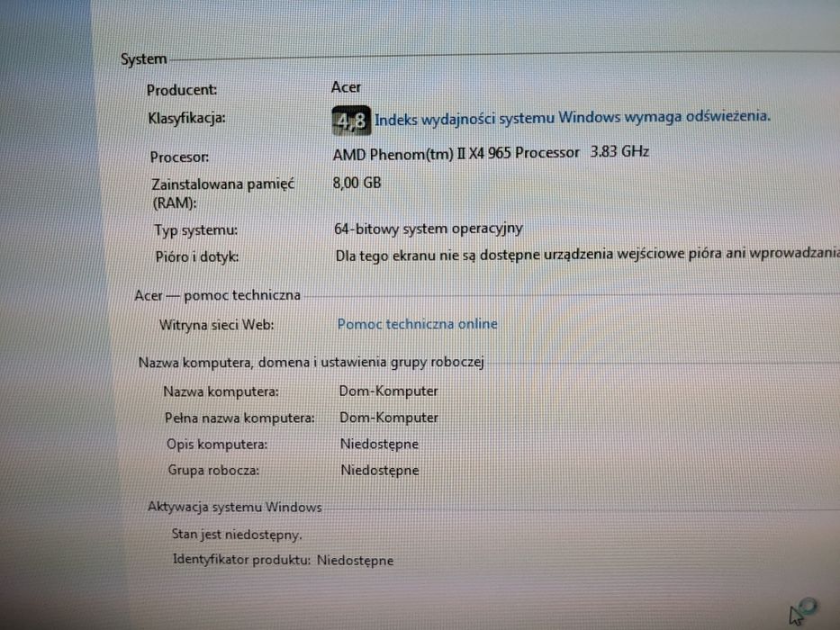
Task: Select the Dom-Komputer value beside Nazwa komputera:
Action: coord(388,391)
